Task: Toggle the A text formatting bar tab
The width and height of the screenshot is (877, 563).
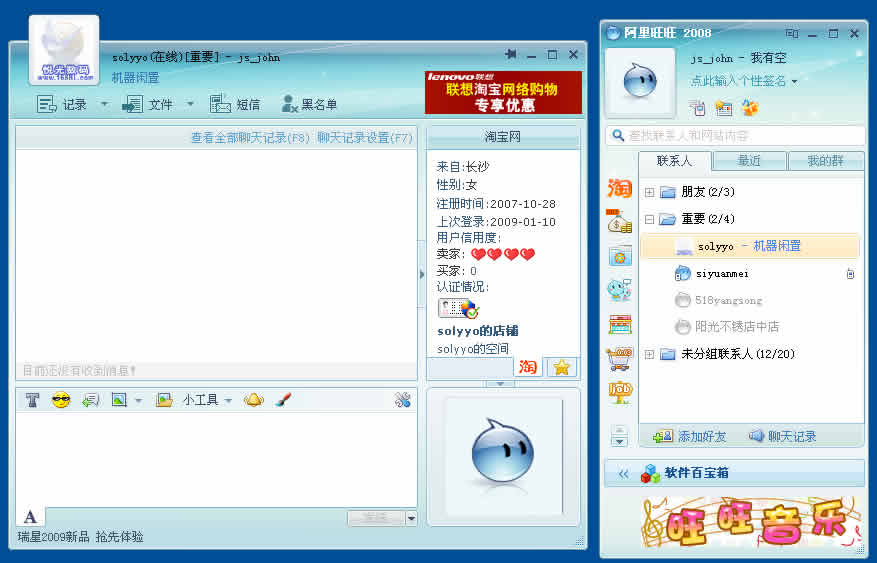Action: click(x=30, y=517)
